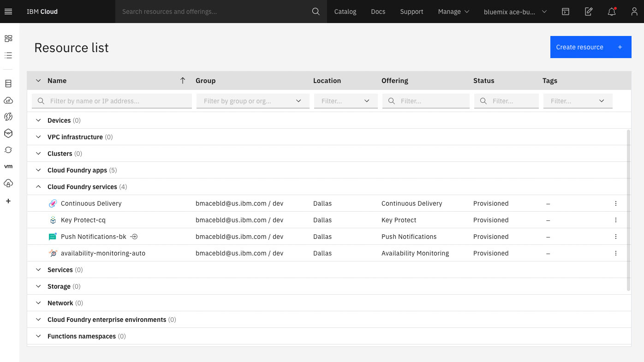Expand the Clusters group
The width and height of the screenshot is (644, 362).
(38, 154)
